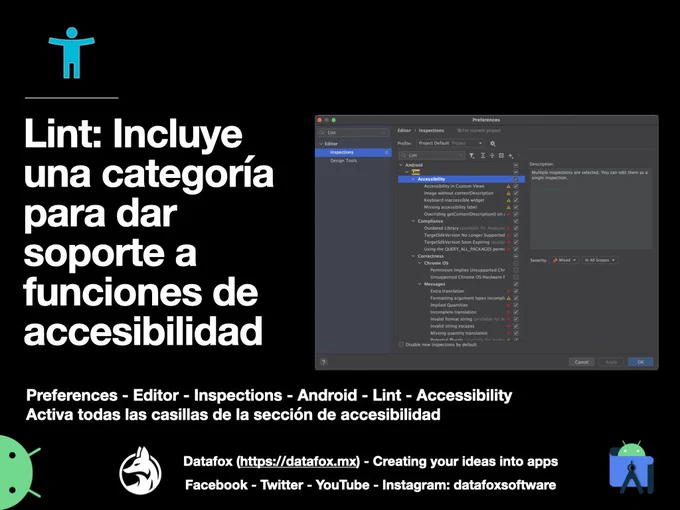Check Disable new inspections by default

point(401,345)
